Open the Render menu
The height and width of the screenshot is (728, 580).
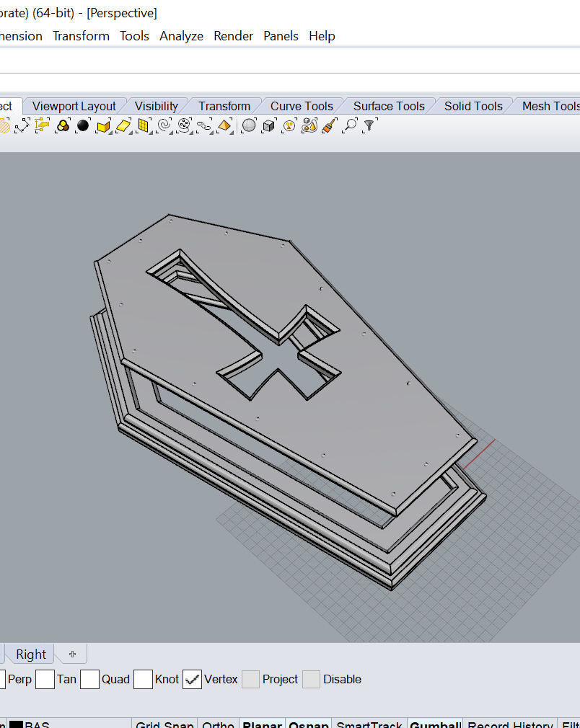(x=233, y=36)
